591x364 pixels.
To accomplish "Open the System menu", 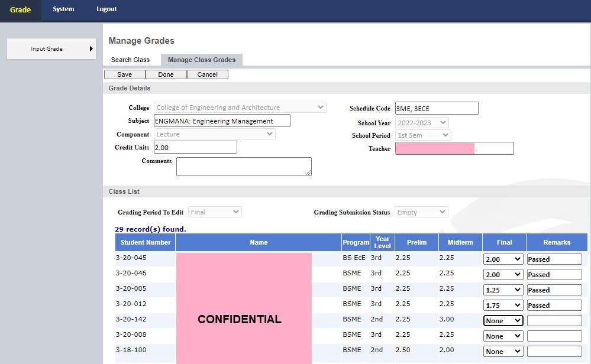I will [x=63, y=9].
